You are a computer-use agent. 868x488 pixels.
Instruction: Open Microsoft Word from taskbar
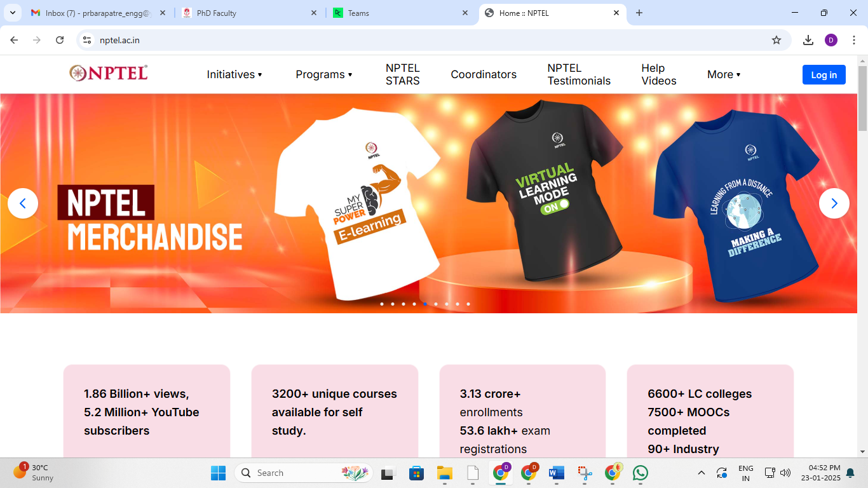coord(557,473)
